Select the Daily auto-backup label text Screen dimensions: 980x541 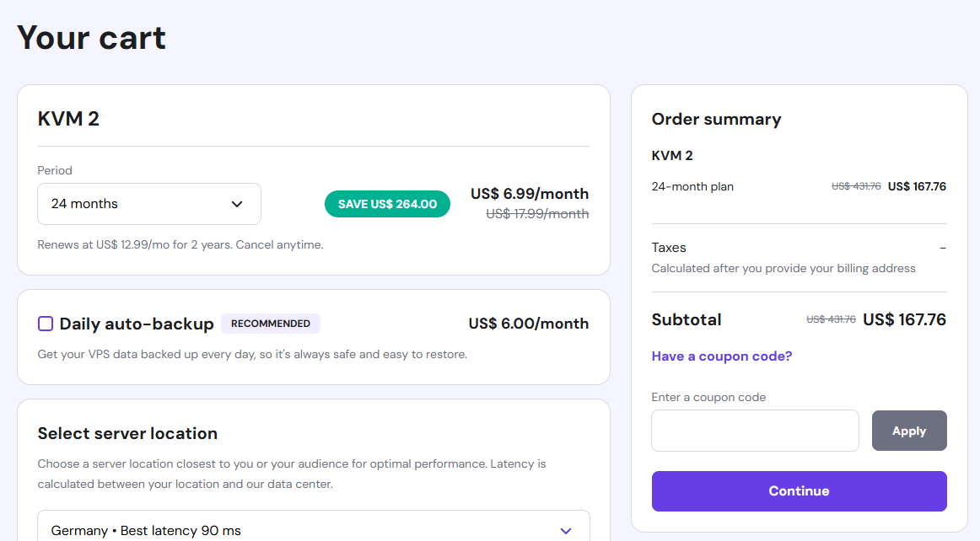137,324
